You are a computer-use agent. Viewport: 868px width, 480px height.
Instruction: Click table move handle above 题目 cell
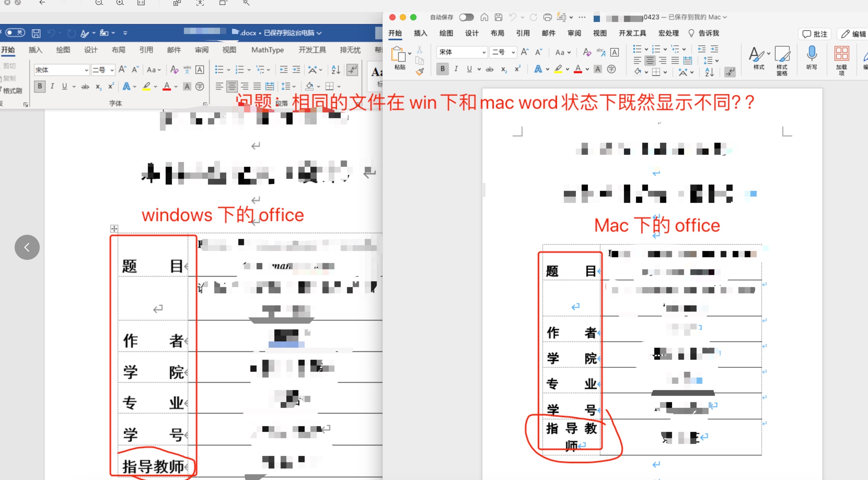[x=114, y=228]
